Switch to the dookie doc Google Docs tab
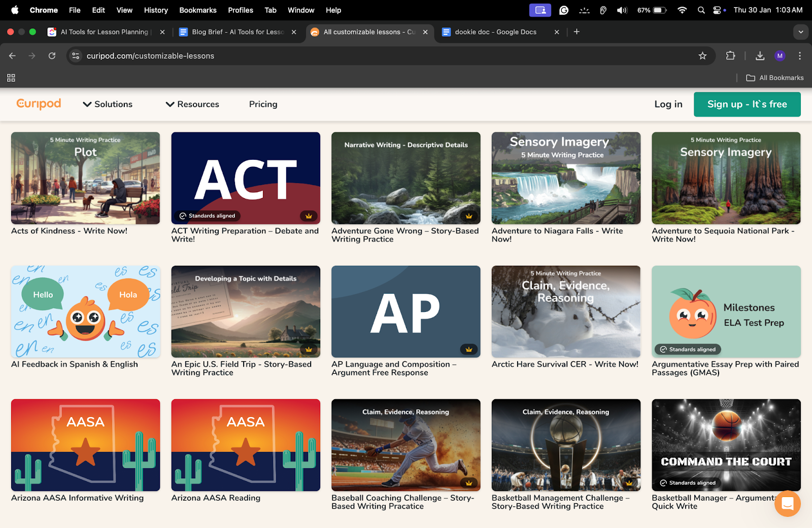 point(495,31)
